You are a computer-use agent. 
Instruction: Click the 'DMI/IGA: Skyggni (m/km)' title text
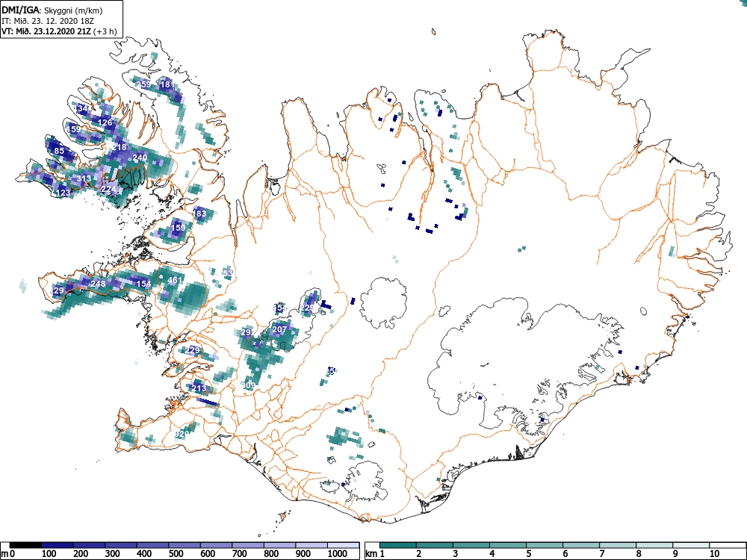pyautogui.click(x=52, y=10)
